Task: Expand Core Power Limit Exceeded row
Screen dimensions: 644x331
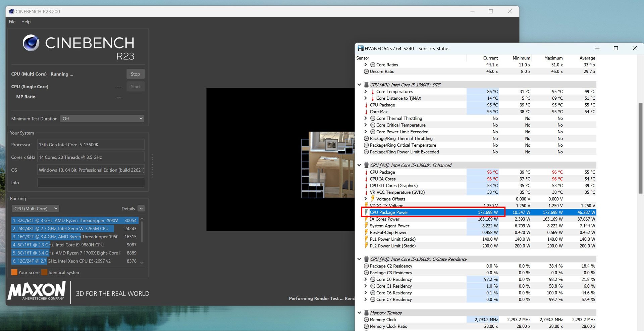Action: pos(366,132)
